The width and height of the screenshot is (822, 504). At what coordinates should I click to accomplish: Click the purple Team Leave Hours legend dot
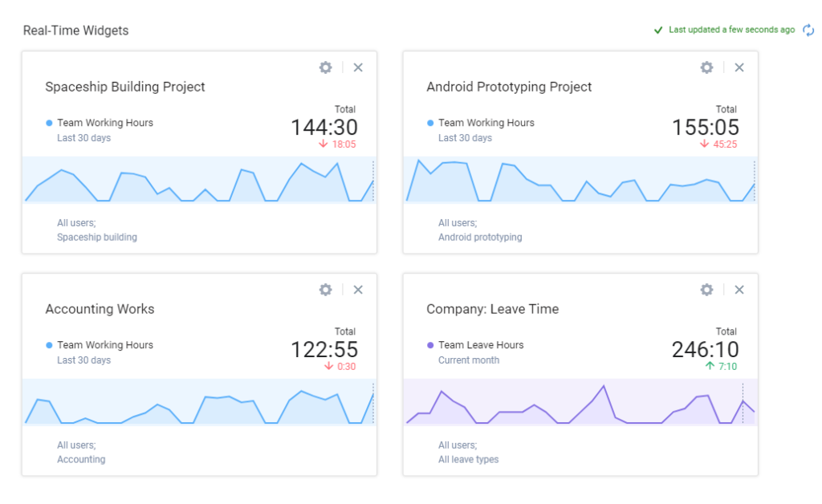point(430,345)
